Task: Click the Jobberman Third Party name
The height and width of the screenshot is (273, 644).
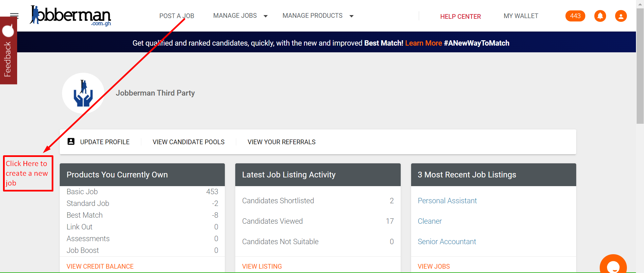Action: [155, 93]
